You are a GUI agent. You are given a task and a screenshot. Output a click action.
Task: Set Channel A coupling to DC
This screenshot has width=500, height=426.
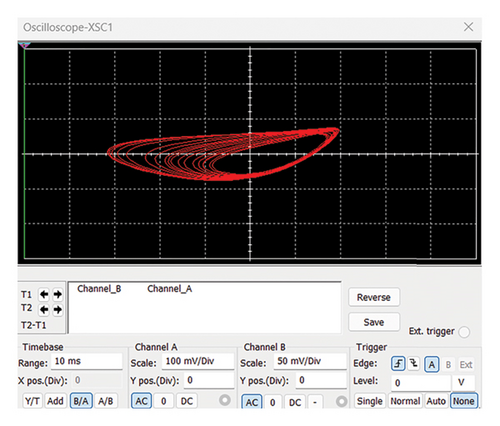pos(187,401)
